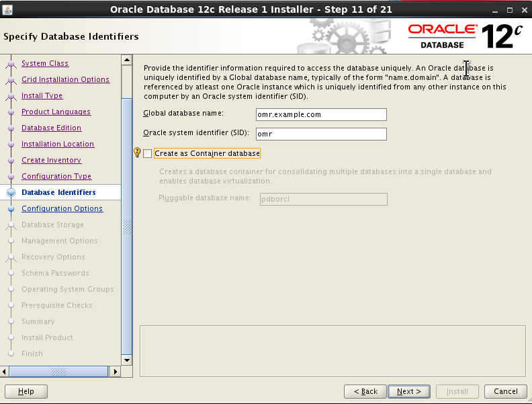Open Configuration Options step
The width and height of the screenshot is (532, 404).
[x=62, y=208]
